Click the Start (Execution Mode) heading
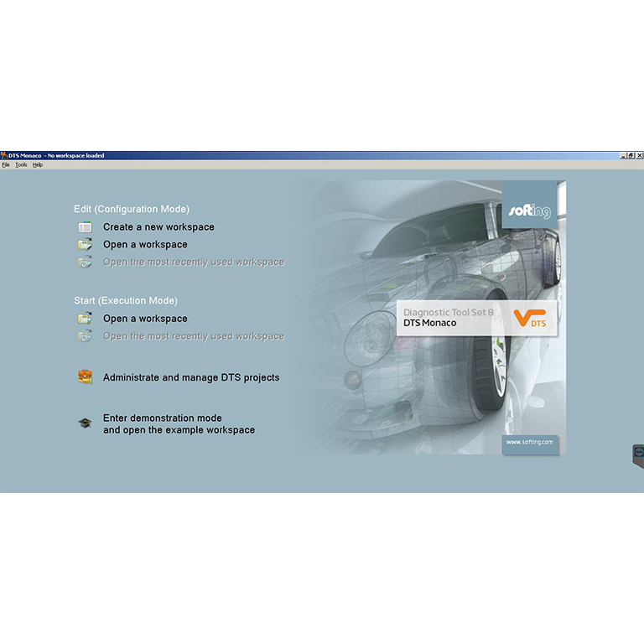 click(x=126, y=301)
